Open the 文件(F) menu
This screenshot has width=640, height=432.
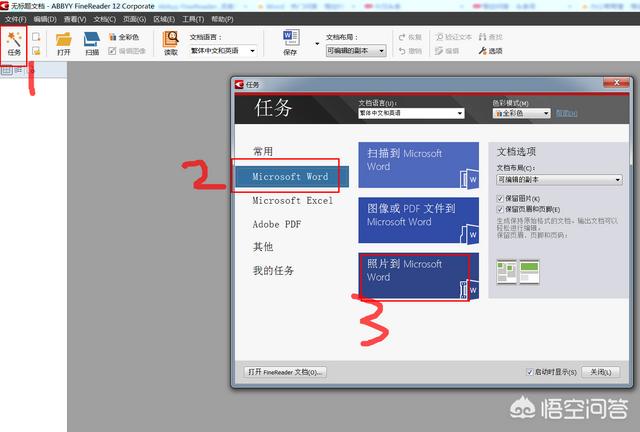pos(16,19)
